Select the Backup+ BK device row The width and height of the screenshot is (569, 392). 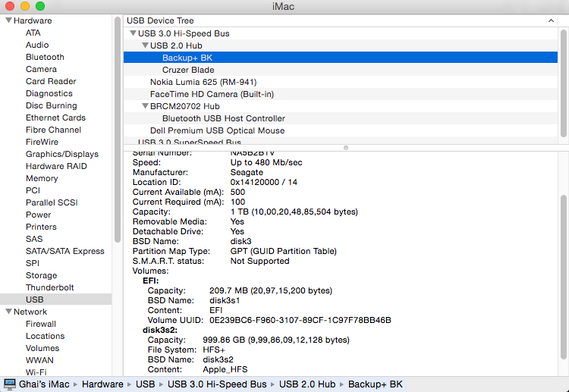pyautogui.click(x=341, y=58)
